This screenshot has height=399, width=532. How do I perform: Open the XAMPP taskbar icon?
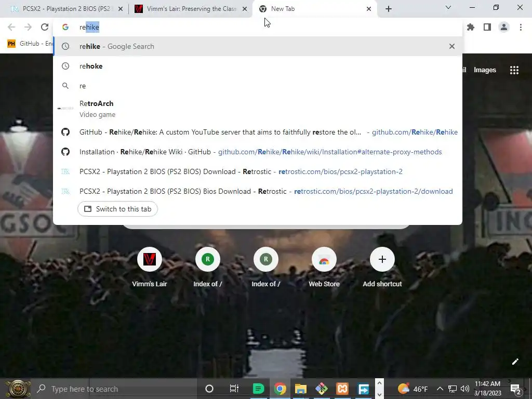[x=342, y=389]
